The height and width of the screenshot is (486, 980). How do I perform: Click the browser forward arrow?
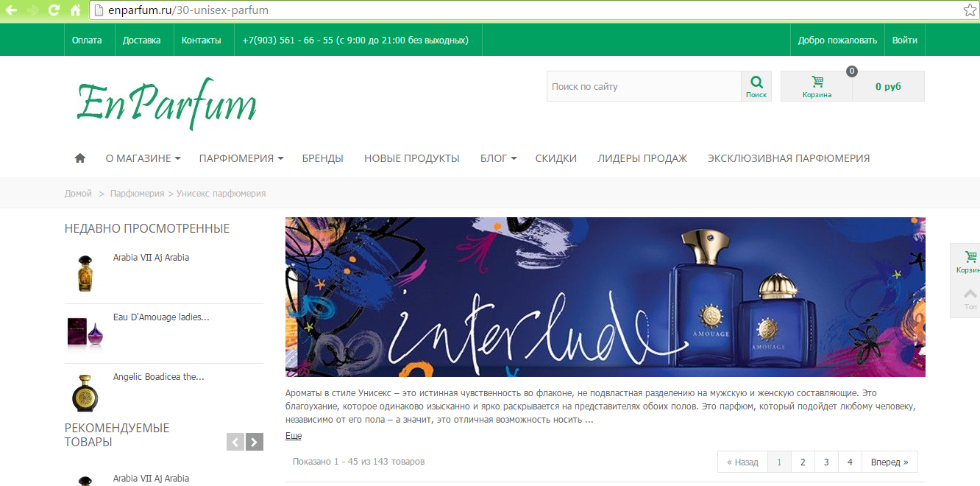pos(32,10)
